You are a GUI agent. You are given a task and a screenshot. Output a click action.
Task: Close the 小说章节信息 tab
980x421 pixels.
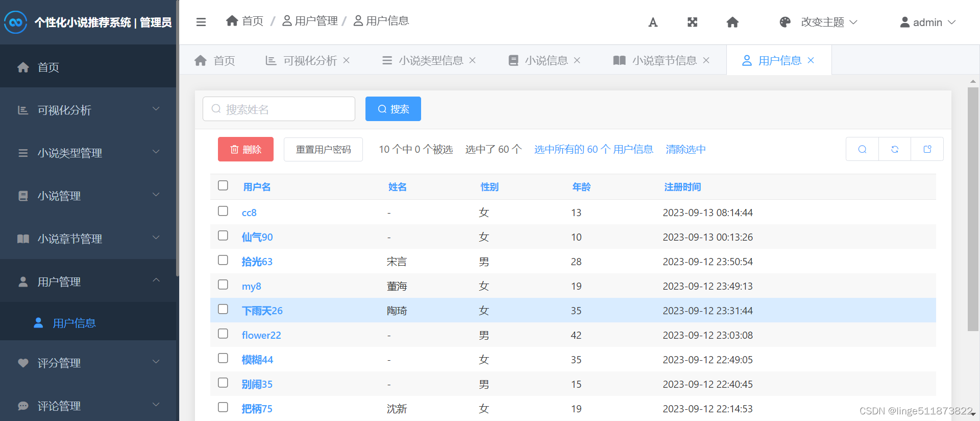706,60
